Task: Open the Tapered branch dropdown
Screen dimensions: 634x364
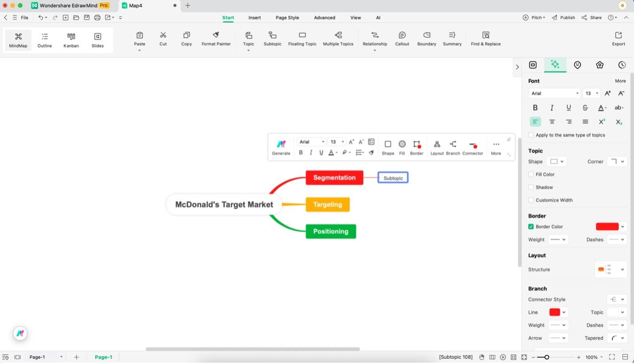Action: click(x=617, y=338)
